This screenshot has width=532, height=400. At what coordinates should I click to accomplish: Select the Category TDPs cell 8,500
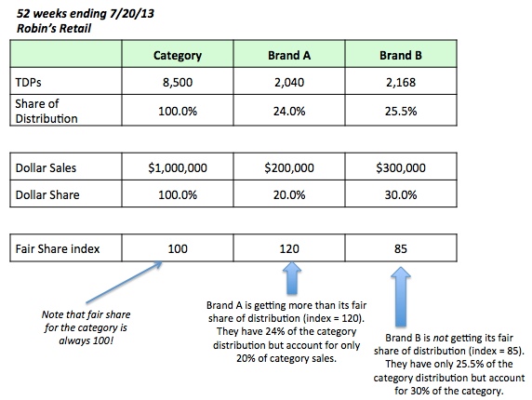[x=178, y=81]
